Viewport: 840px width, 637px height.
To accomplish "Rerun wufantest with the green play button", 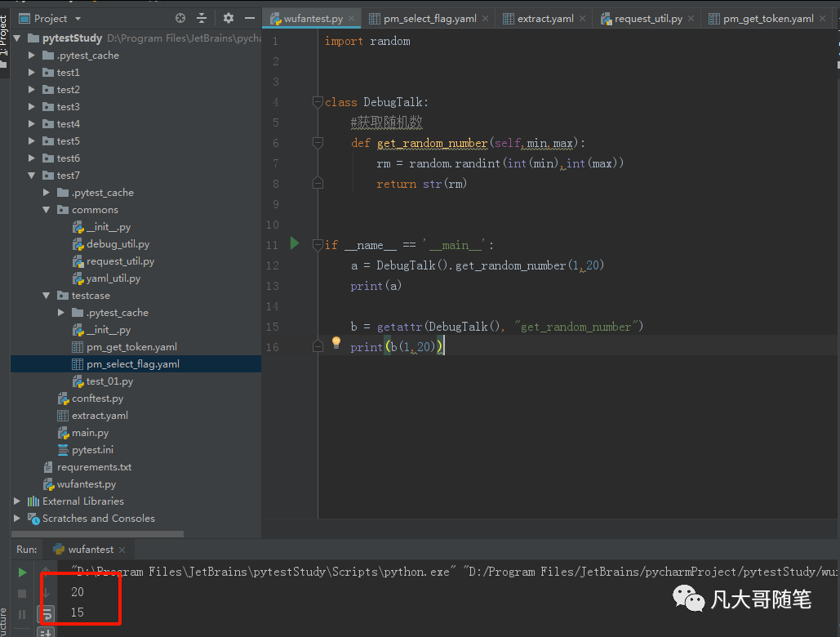I will [23, 572].
